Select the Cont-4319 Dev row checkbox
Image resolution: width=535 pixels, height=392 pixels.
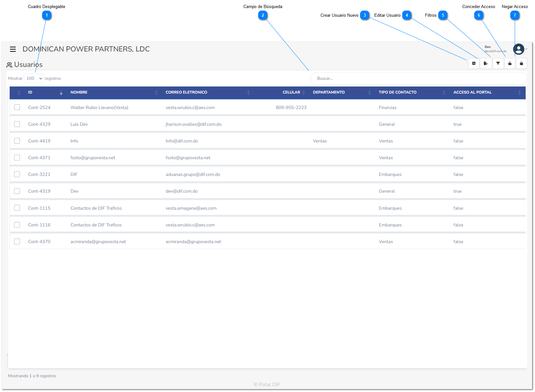17,191
